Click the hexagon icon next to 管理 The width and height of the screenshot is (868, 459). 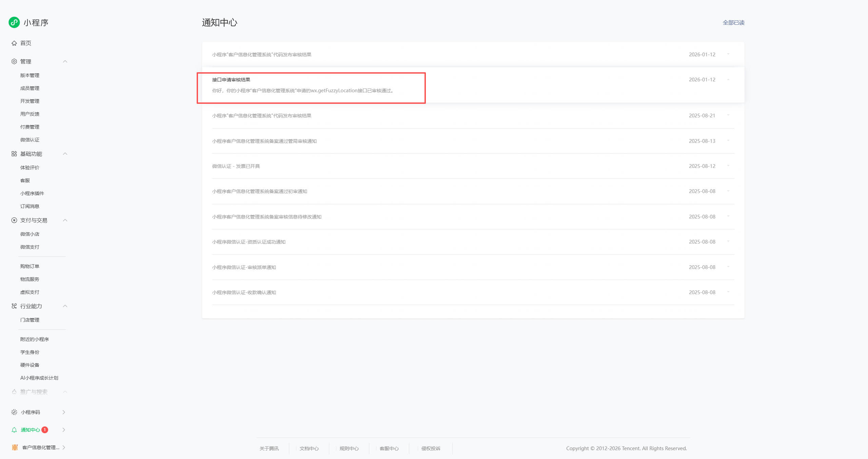tap(14, 61)
